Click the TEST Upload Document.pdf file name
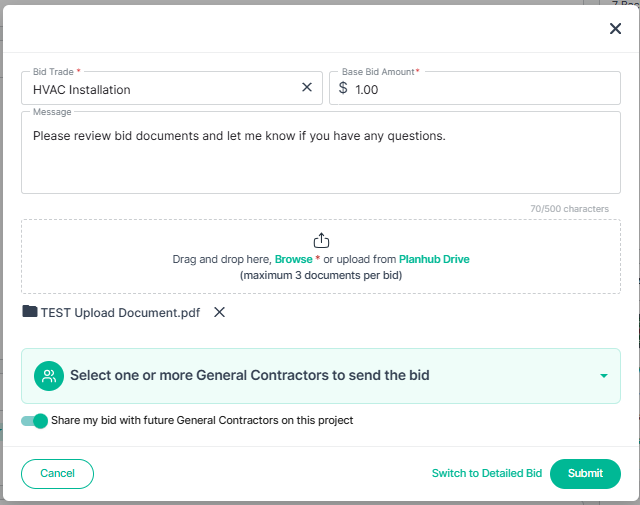640x505 pixels. point(120,313)
